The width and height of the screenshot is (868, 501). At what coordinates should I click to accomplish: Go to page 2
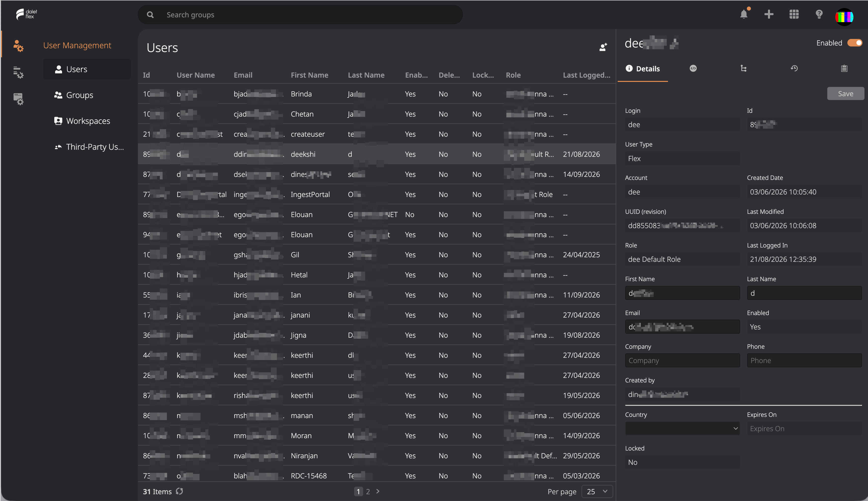pyautogui.click(x=368, y=491)
